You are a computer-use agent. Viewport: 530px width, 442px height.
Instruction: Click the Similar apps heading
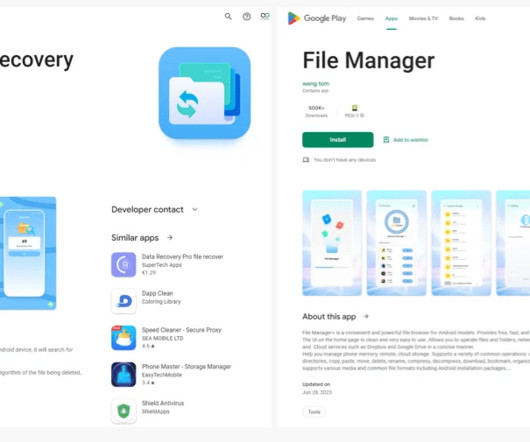135,238
